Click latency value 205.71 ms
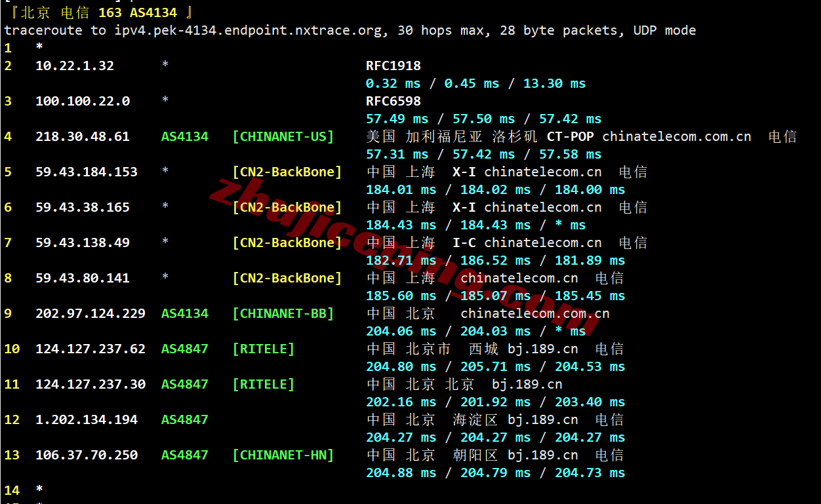 coord(496,366)
